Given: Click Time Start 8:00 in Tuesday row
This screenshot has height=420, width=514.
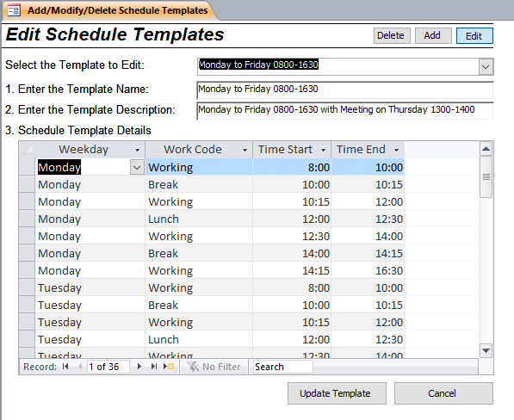Looking at the screenshot, I should (292, 288).
